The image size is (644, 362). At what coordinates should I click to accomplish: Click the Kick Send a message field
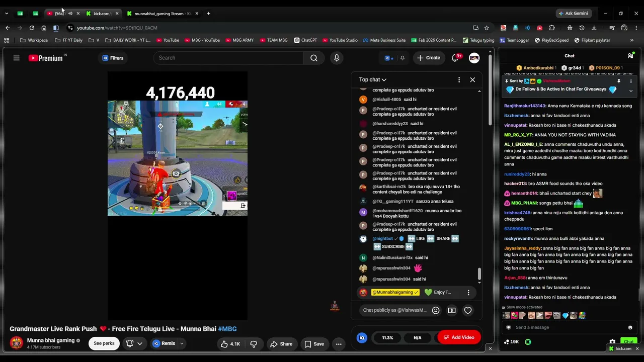point(569,327)
